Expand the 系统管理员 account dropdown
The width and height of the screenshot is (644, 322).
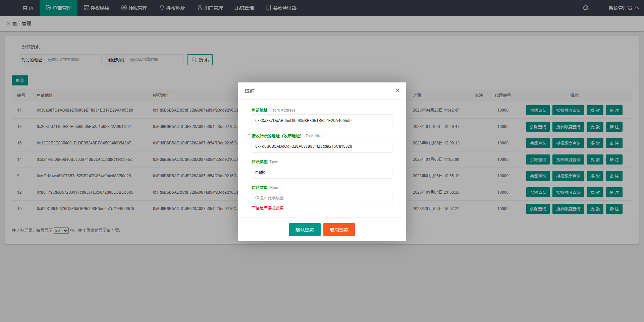coord(623,8)
